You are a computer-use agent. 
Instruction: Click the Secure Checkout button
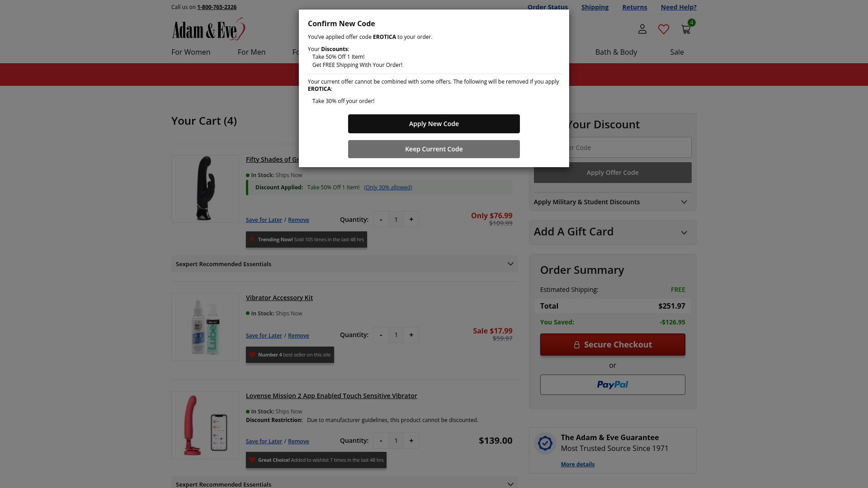pyautogui.click(x=613, y=345)
